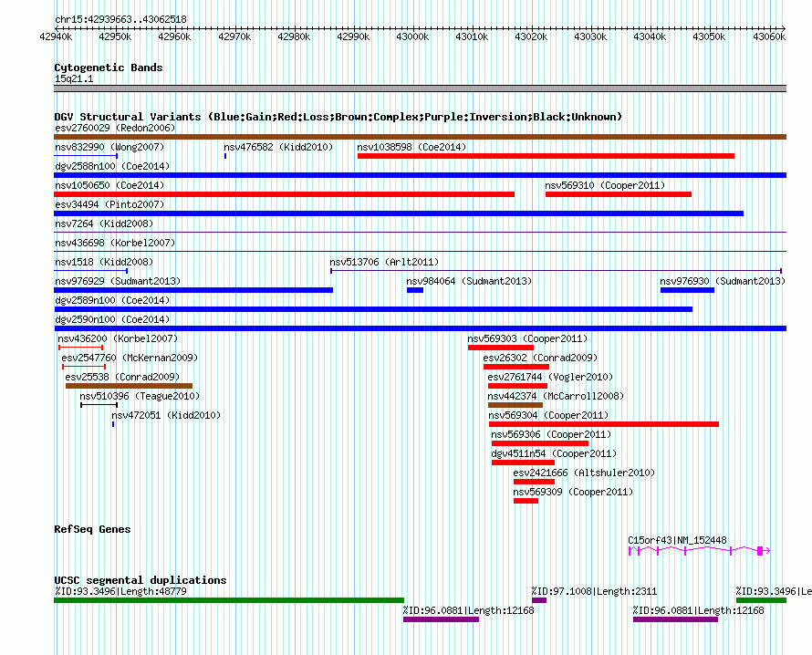This screenshot has width=812, height=655.
Task: Click the nsv442374 (McCarroll2008) label
Action: (x=556, y=396)
